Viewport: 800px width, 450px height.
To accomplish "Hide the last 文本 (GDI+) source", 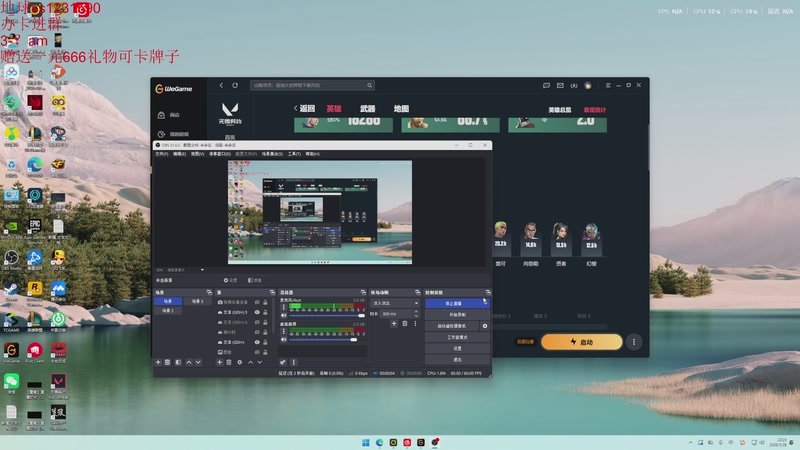I will pyautogui.click(x=257, y=342).
